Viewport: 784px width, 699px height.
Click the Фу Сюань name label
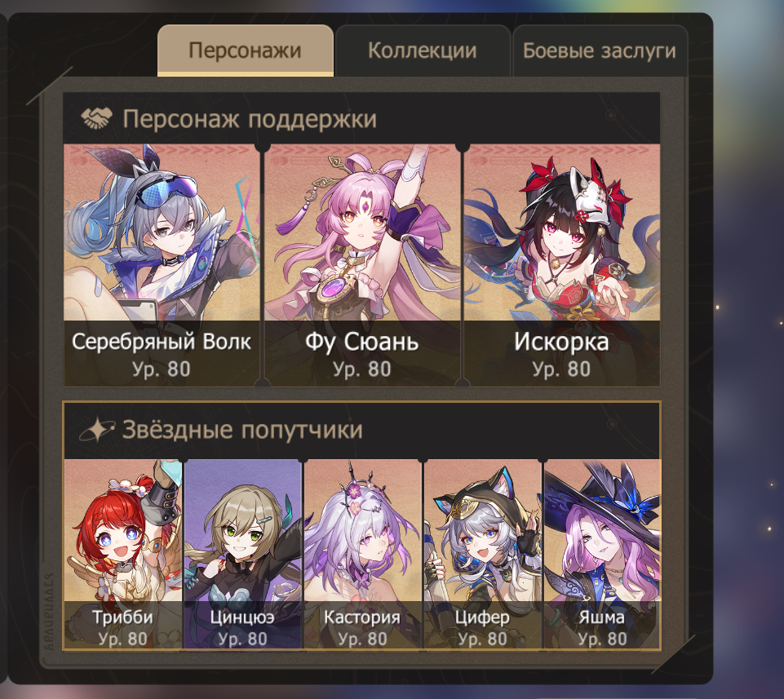[x=362, y=343]
